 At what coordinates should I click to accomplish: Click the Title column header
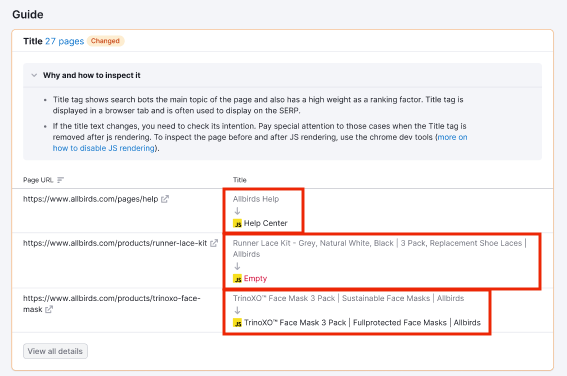(x=240, y=180)
